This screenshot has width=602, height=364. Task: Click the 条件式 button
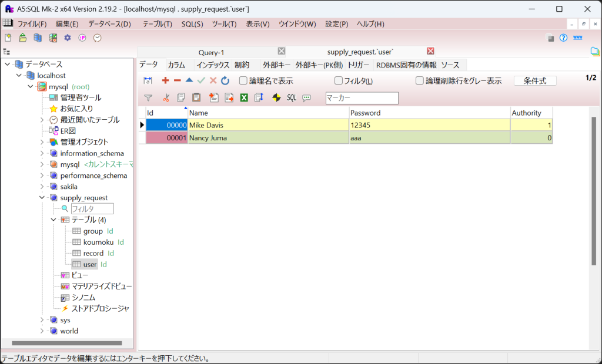[535, 81]
